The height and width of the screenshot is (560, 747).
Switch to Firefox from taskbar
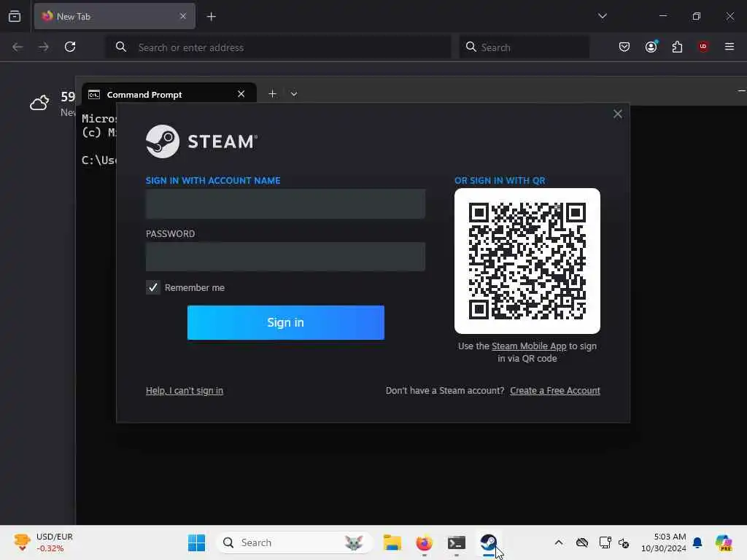(424, 542)
